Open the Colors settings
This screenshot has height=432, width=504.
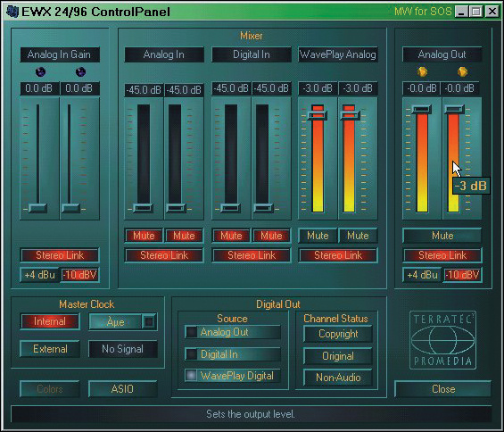[50, 389]
